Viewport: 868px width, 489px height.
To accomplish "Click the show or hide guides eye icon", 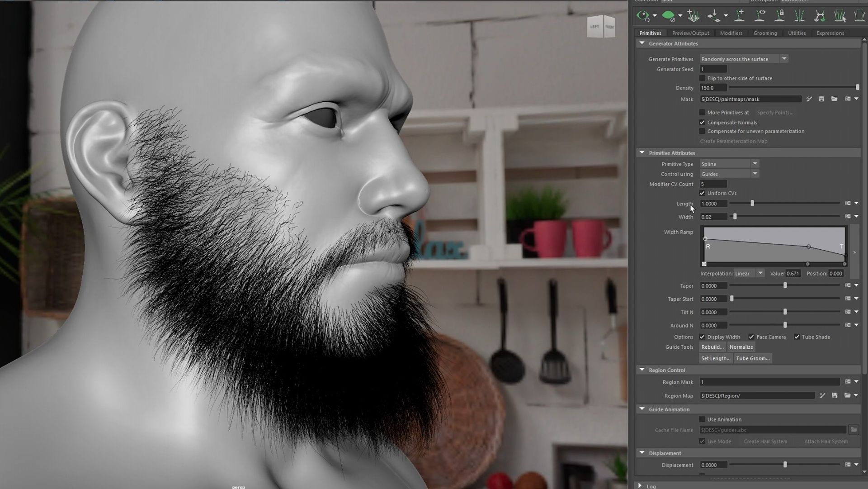I will [x=759, y=16].
